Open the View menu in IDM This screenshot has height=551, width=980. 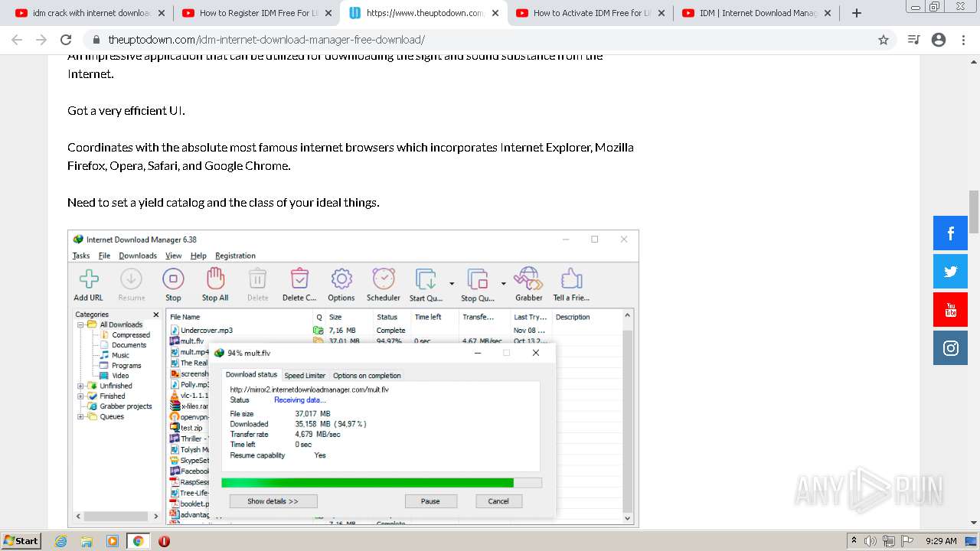click(174, 256)
